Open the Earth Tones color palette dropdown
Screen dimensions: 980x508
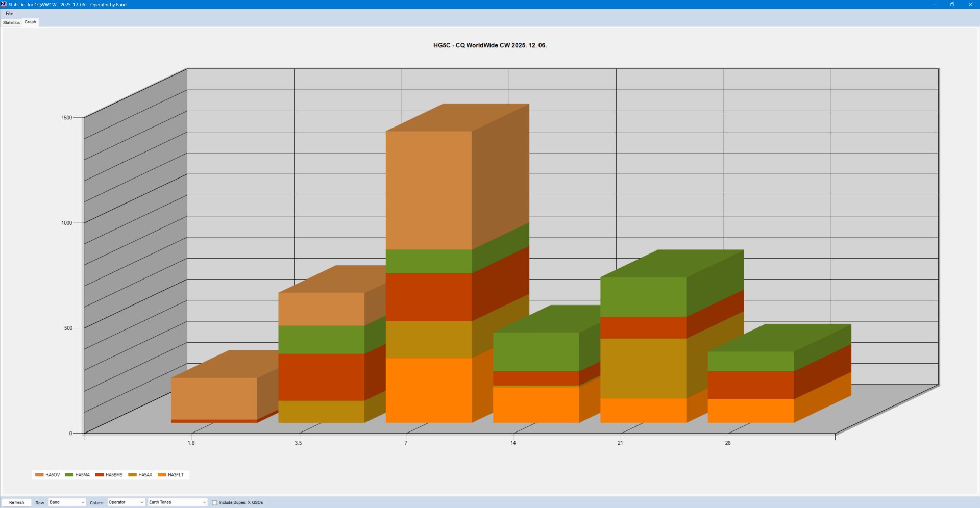[177, 502]
